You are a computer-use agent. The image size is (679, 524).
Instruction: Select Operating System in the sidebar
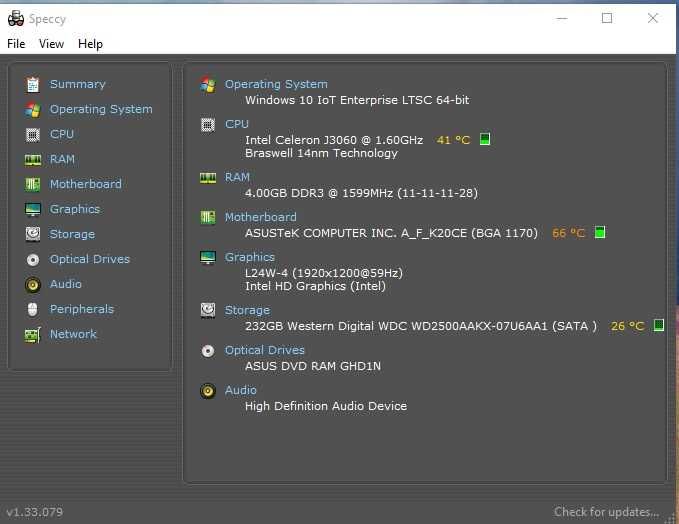(x=101, y=109)
